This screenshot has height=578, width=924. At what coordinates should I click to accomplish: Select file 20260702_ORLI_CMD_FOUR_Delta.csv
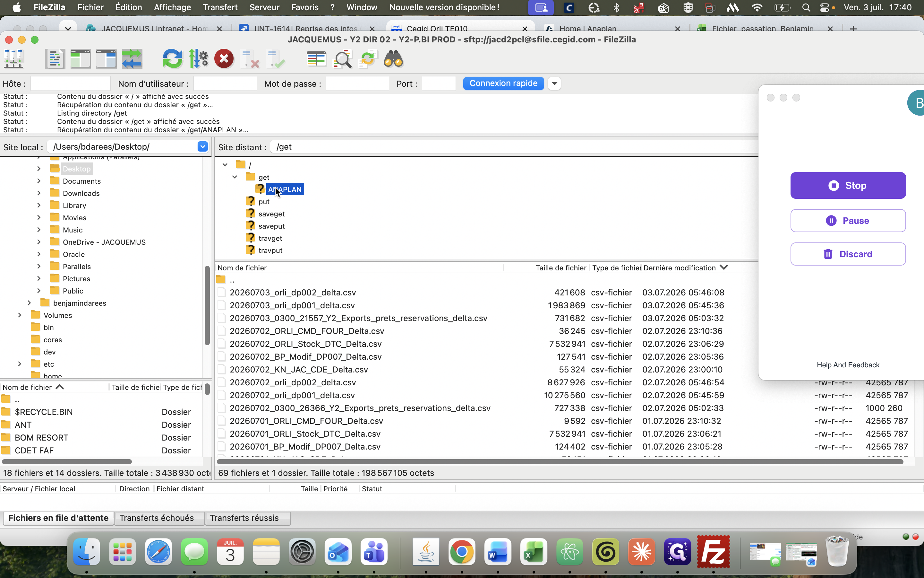tap(307, 331)
